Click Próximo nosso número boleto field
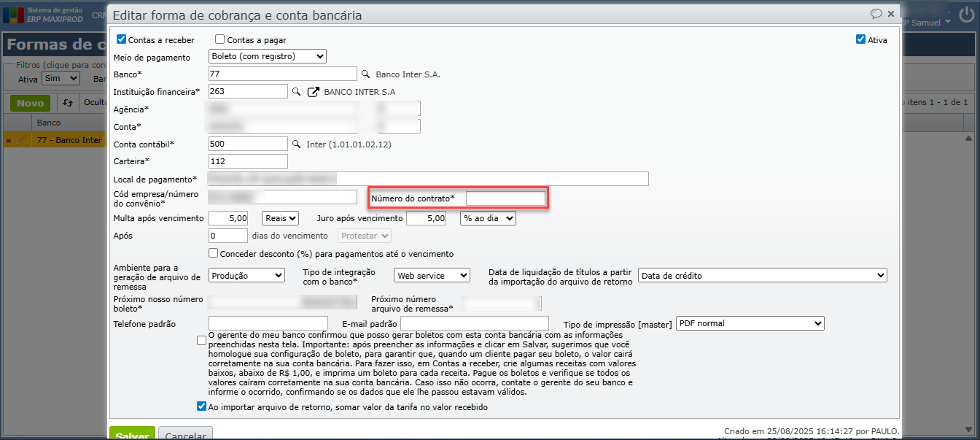Image resolution: width=980 pixels, height=440 pixels. coord(282,302)
